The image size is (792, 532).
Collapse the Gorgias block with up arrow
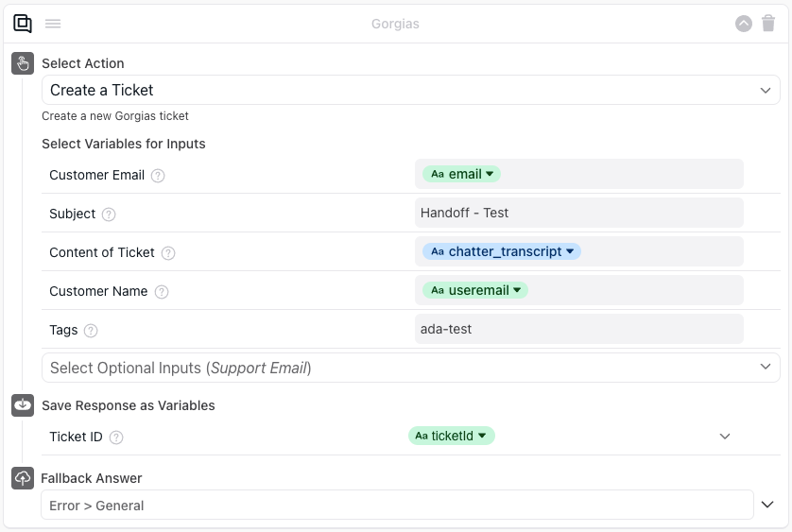tap(744, 24)
